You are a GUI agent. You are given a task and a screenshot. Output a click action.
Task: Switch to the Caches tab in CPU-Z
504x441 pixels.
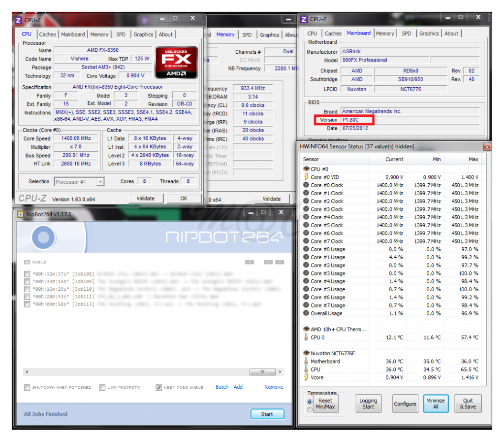(x=47, y=34)
